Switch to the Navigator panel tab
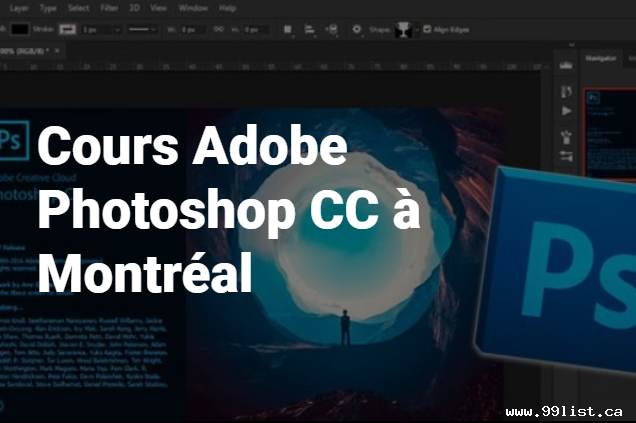This screenshot has width=636, height=423. point(601,60)
